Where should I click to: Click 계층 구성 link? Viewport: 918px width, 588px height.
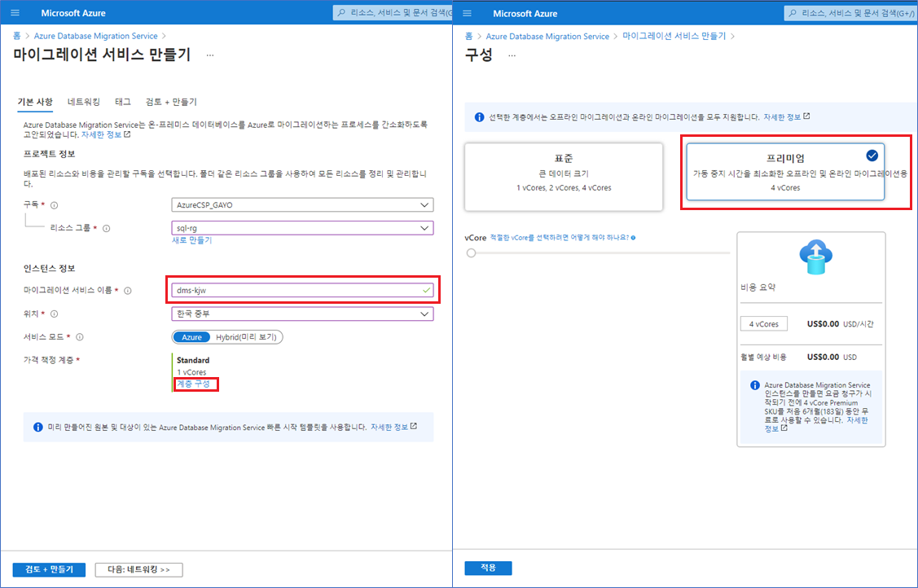(x=193, y=384)
